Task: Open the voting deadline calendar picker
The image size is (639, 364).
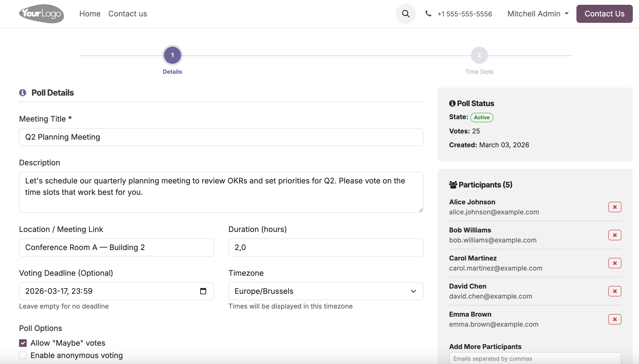Action: 203,291
